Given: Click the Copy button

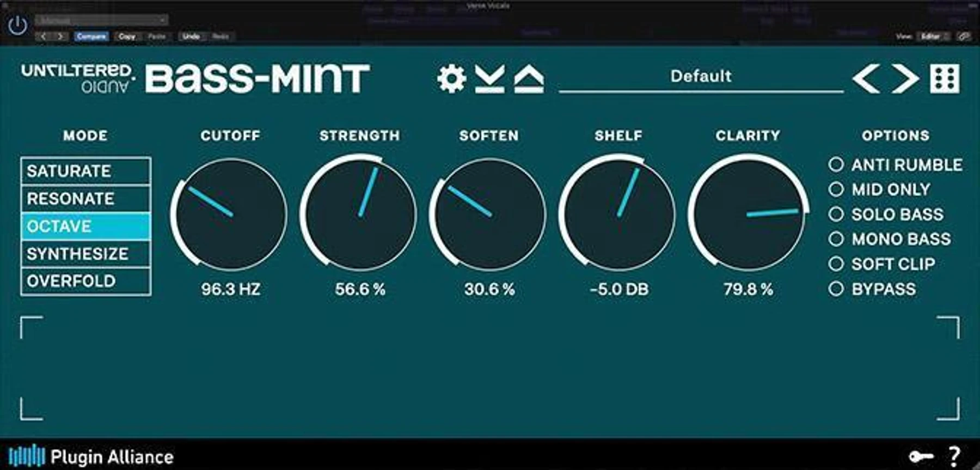Looking at the screenshot, I should tap(127, 36).
